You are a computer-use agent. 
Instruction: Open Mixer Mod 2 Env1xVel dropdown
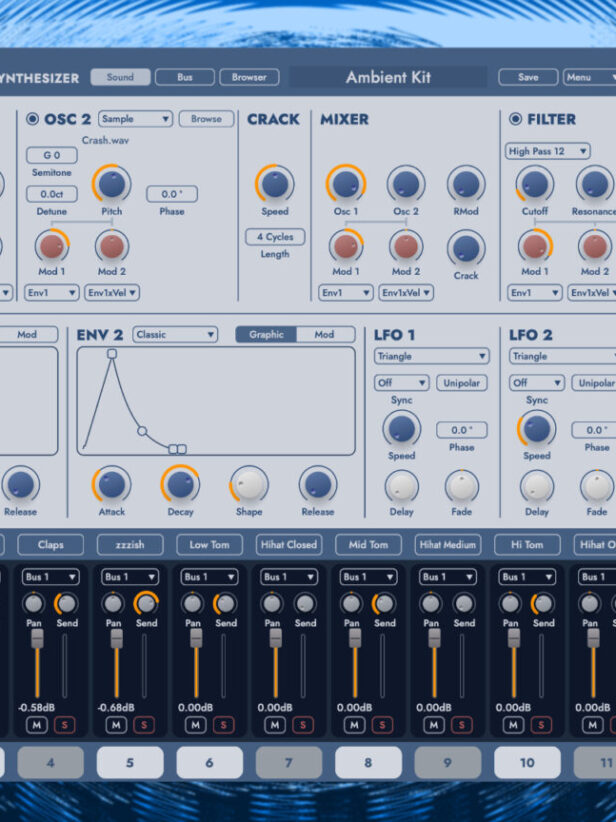click(406, 293)
